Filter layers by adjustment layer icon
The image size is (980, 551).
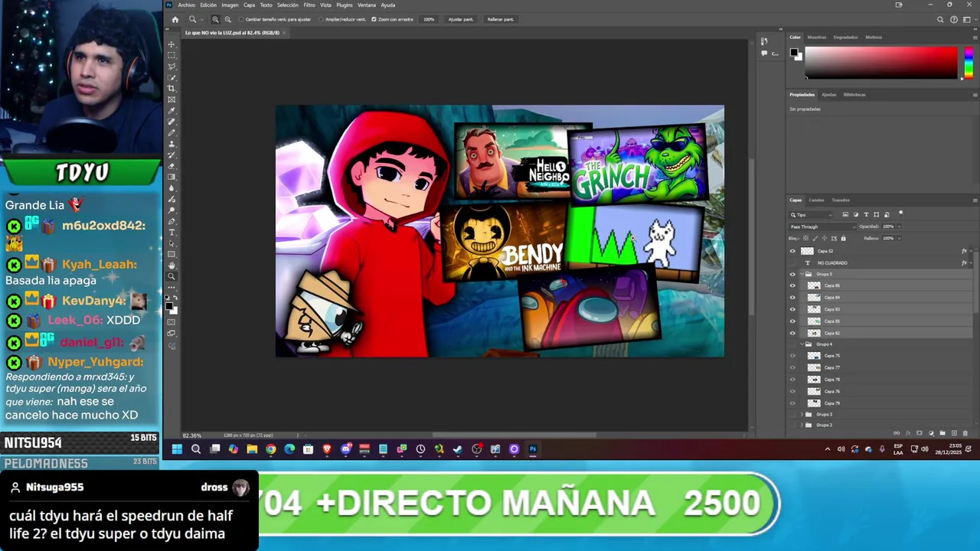856,214
